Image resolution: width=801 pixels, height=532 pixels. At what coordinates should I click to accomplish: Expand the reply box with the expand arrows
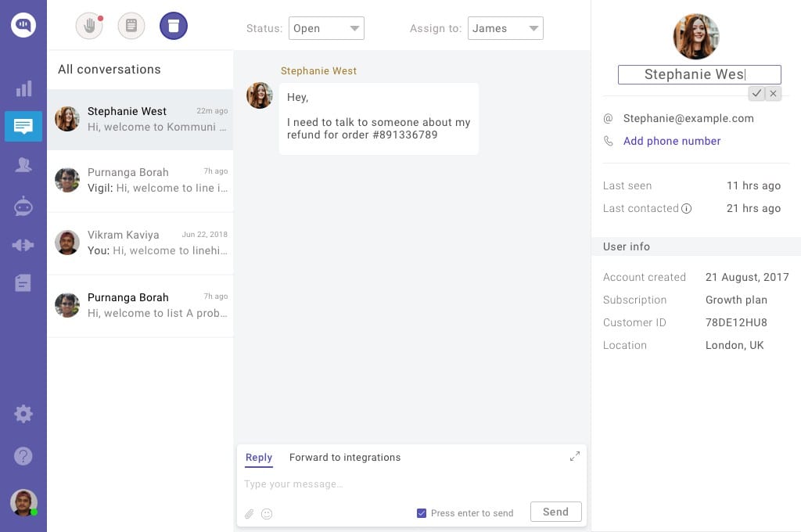pyautogui.click(x=575, y=455)
